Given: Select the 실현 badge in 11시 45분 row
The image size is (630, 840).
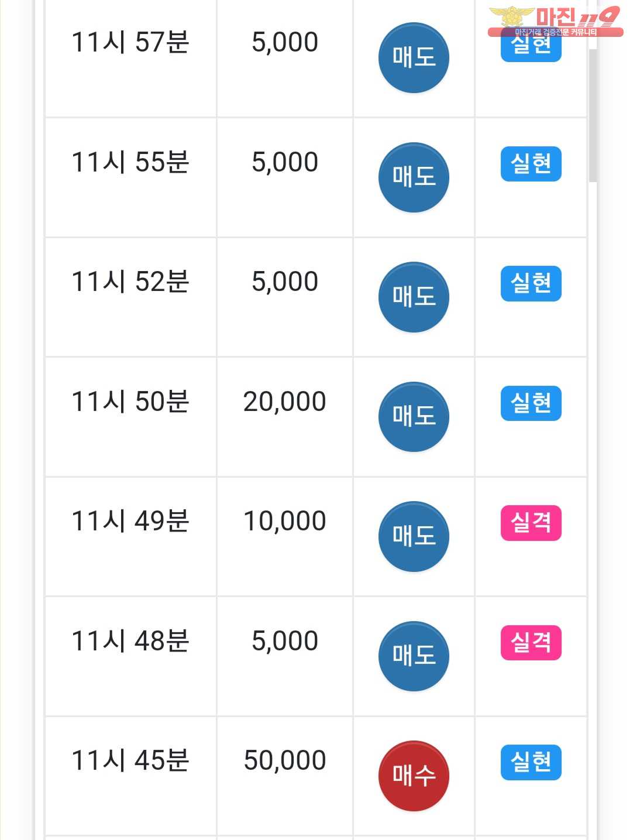Looking at the screenshot, I should pyautogui.click(x=531, y=762).
